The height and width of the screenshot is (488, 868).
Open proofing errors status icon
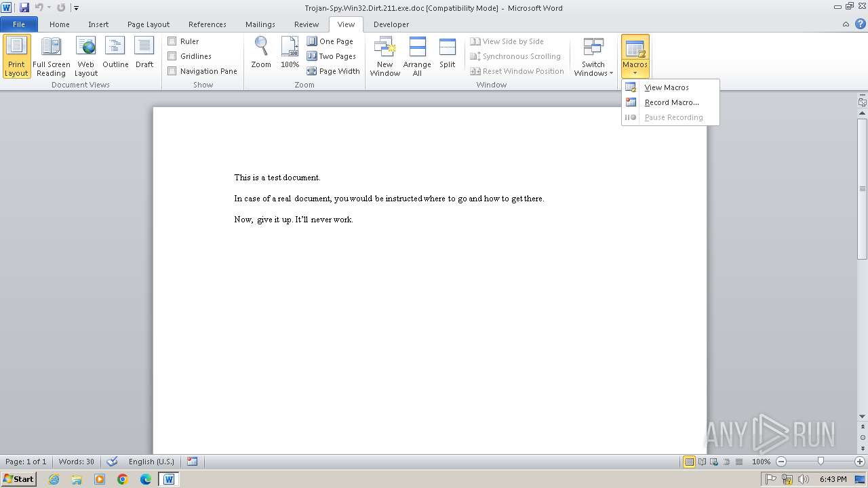pyautogui.click(x=113, y=462)
